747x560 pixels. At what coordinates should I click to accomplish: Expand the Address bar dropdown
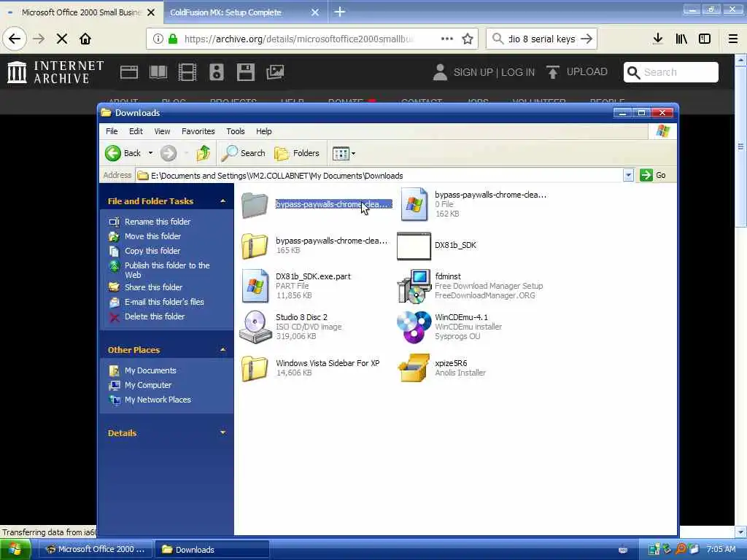628,176
